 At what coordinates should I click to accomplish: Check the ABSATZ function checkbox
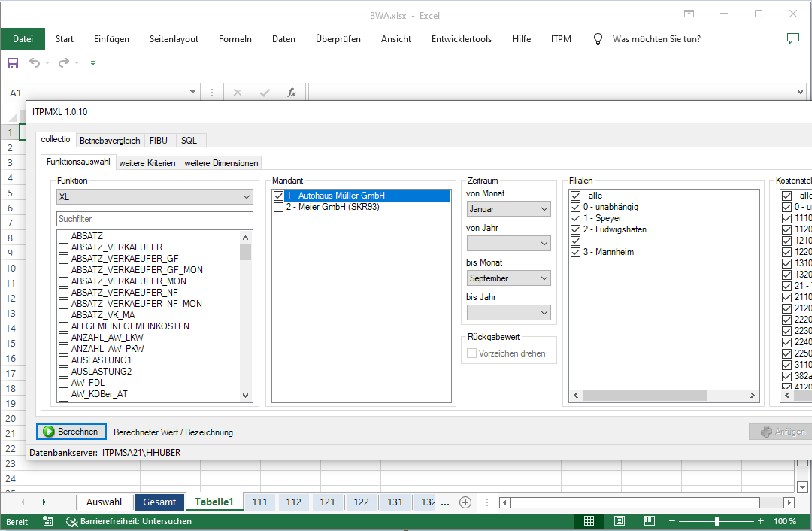[x=64, y=236]
